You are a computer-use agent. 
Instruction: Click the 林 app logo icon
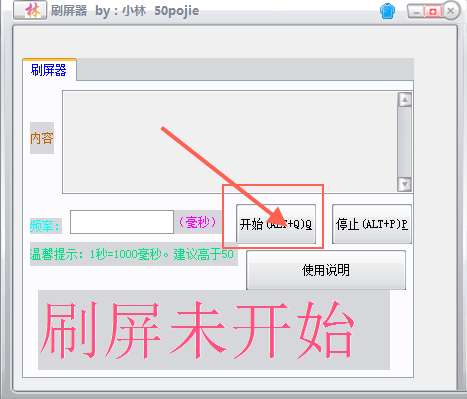point(30,10)
